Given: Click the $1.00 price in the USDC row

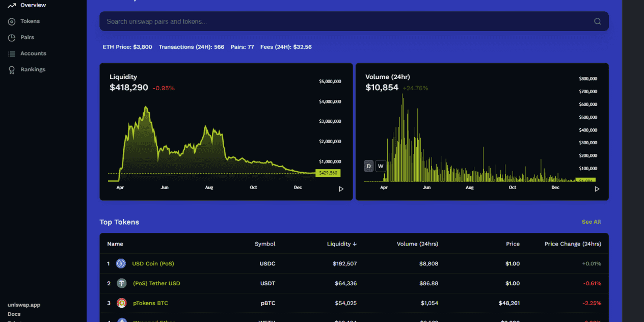Looking at the screenshot, I should click(x=513, y=264).
